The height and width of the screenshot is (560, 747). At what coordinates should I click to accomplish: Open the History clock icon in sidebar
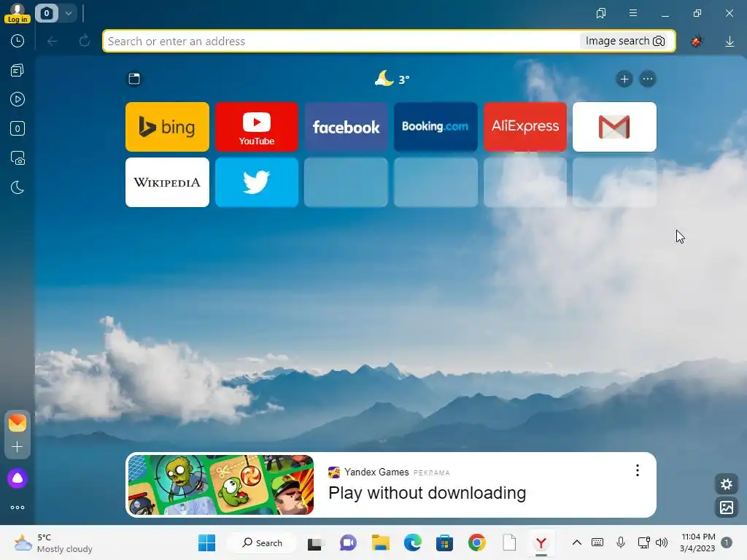point(18,41)
